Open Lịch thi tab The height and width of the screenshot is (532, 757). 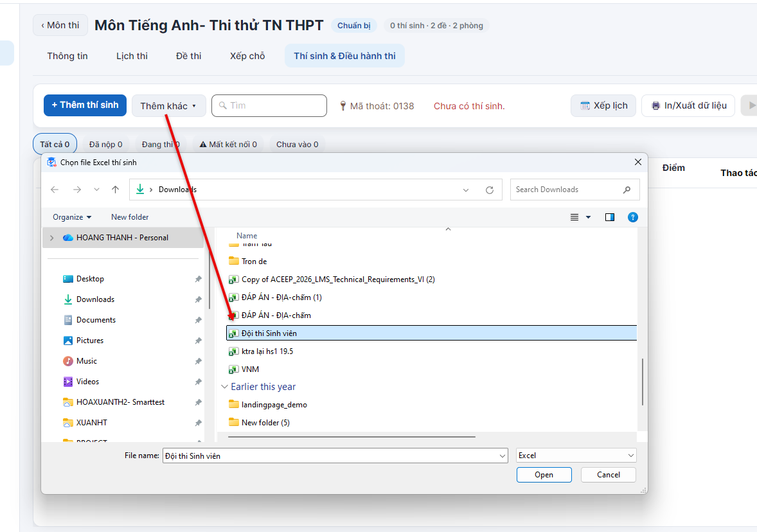(132, 56)
